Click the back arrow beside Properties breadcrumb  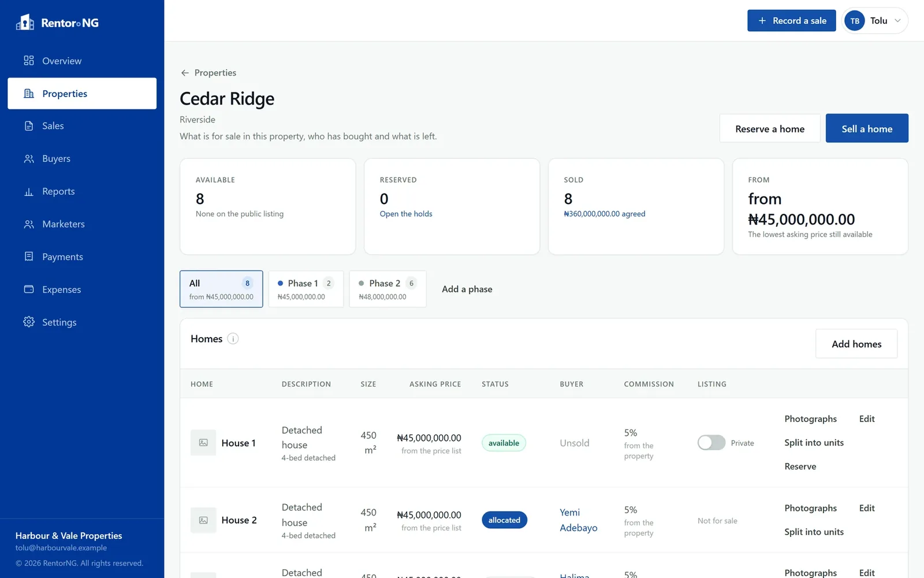click(185, 73)
